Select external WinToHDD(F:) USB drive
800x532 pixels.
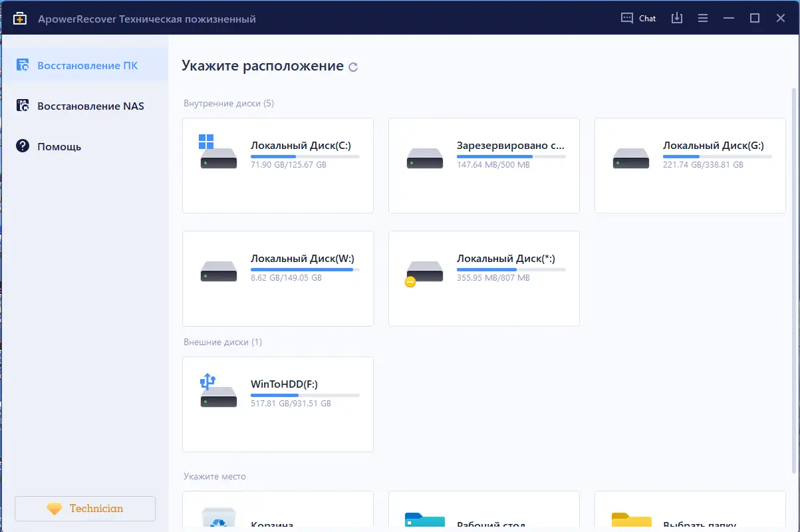coord(277,404)
